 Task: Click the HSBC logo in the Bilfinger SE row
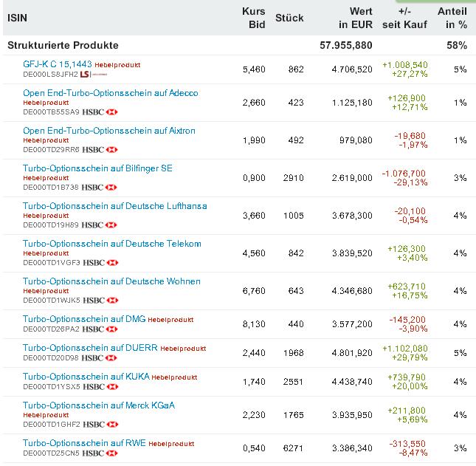100,187
